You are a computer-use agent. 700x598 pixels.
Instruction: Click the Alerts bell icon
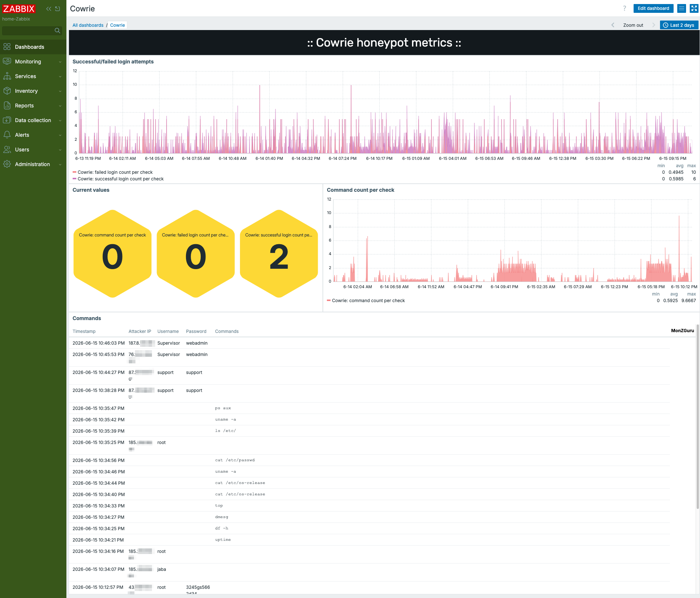coord(7,135)
